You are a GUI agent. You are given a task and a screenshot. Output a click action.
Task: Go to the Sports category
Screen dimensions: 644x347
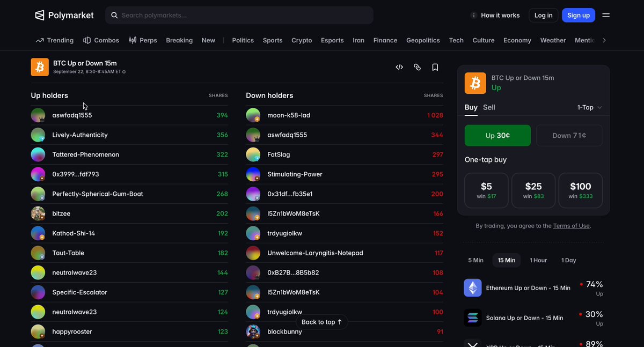pos(273,40)
